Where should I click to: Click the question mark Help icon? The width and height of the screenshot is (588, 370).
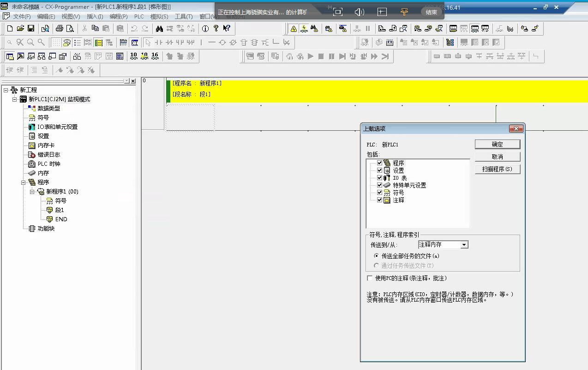(216, 29)
